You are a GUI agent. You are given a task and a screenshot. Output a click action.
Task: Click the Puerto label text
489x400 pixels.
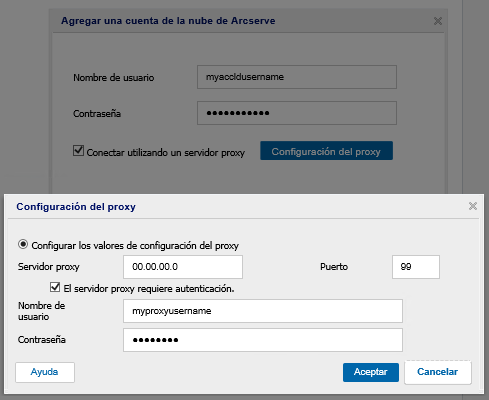pyautogui.click(x=334, y=267)
